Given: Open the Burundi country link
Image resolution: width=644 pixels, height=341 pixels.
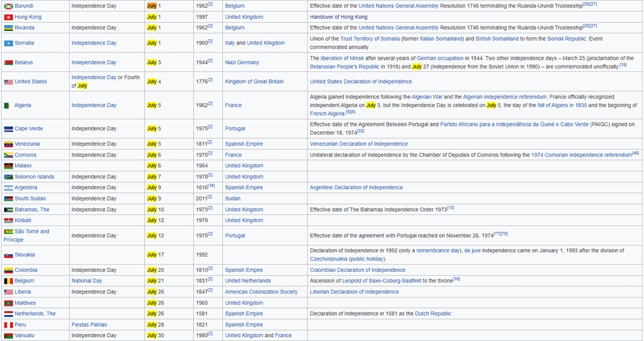Looking at the screenshot, I should coord(24,6).
